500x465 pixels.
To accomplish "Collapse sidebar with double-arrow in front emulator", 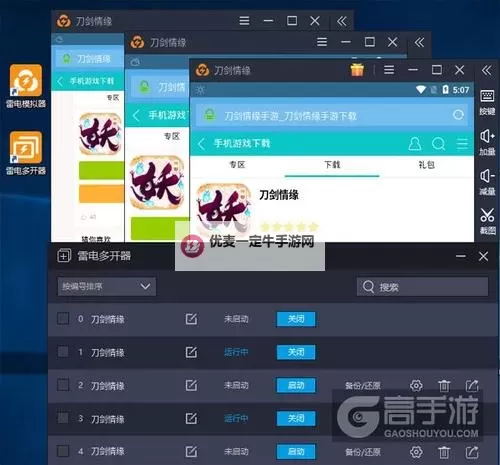I will (487, 70).
